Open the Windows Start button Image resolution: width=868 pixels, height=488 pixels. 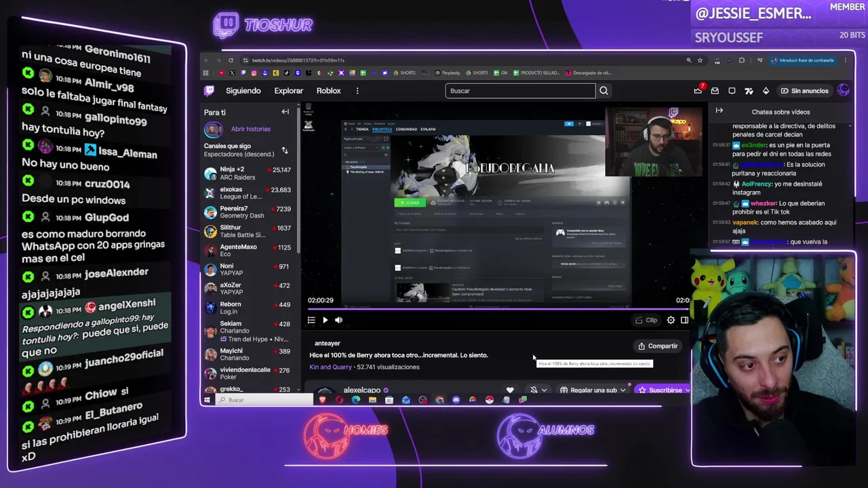click(208, 400)
